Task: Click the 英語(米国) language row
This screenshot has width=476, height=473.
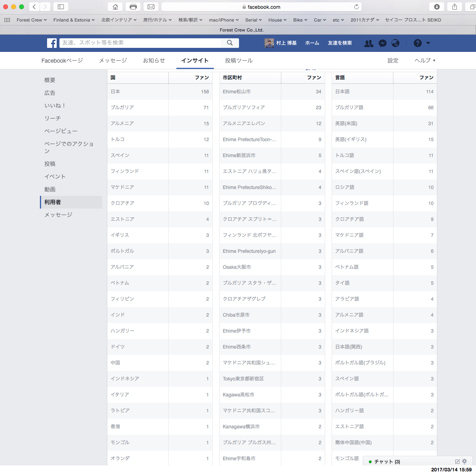Action: [x=384, y=124]
